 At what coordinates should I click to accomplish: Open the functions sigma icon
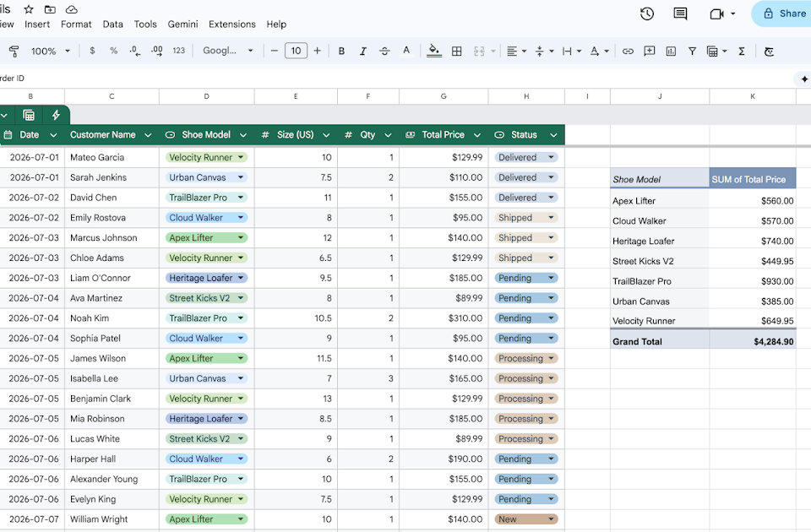[742, 52]
